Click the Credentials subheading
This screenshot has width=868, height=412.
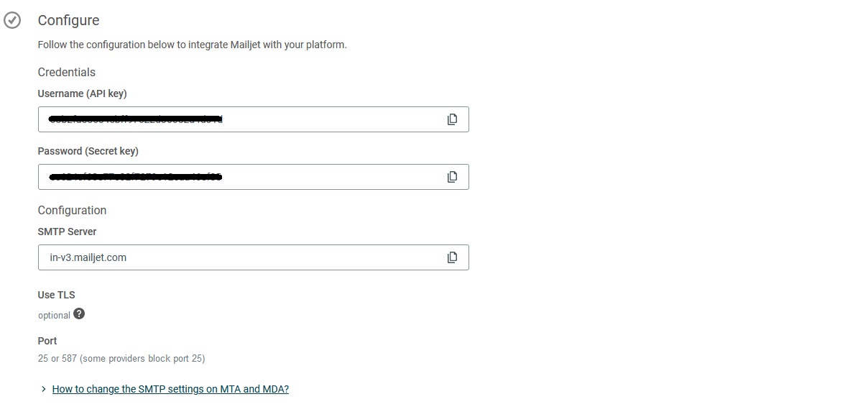(67, 73)
